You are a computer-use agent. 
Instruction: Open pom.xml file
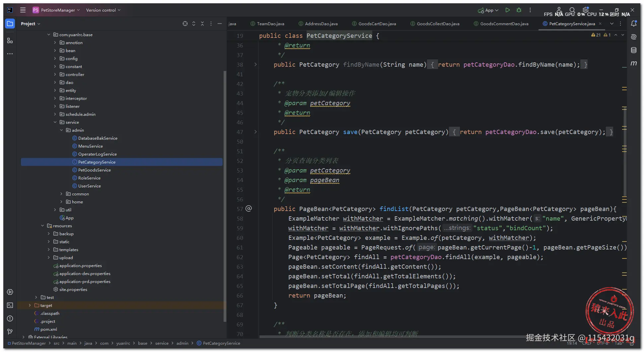point(48,329)
